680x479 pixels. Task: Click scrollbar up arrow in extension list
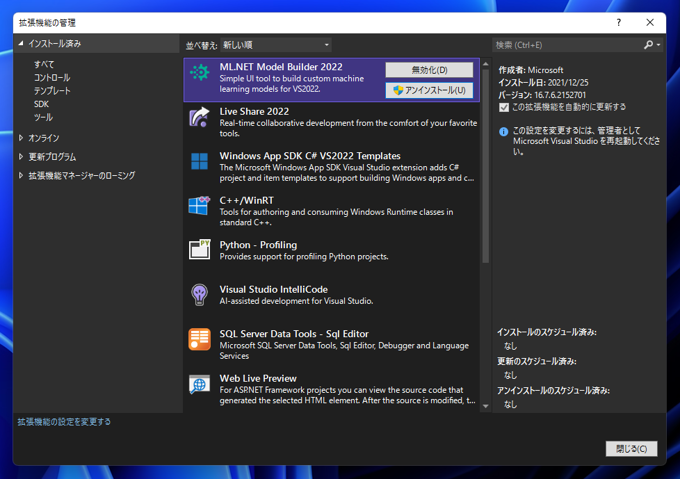(x=486, y=64)
